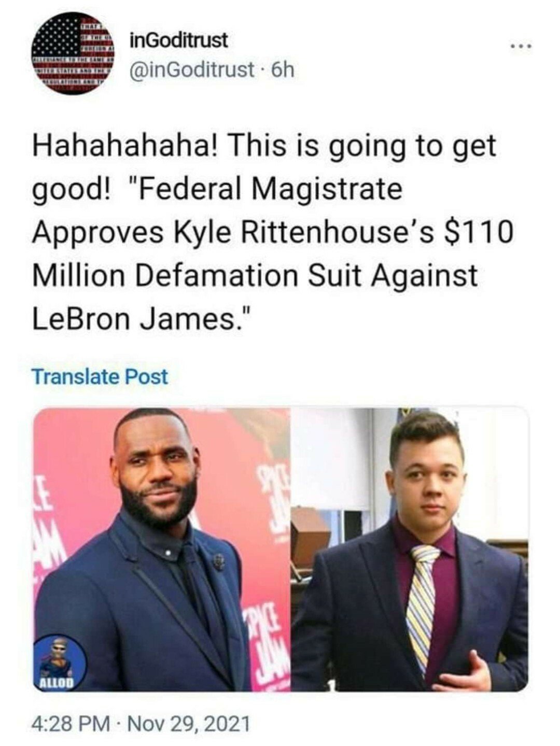
Task: Click the quoted Federal Magistrate headline text
Action: click(273, 254)
